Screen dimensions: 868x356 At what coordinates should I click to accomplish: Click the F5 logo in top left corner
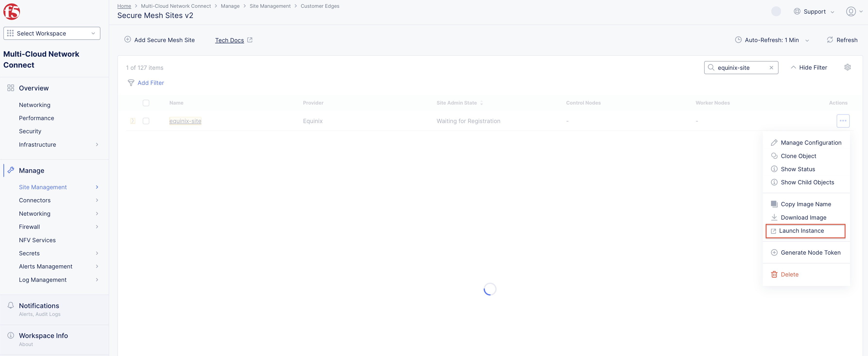(x=11, y=11)
